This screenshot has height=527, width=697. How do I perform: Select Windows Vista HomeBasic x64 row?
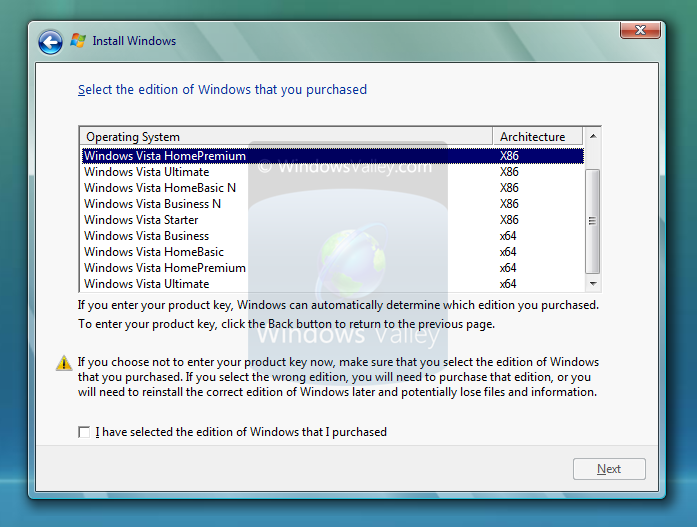click(332, 252)
